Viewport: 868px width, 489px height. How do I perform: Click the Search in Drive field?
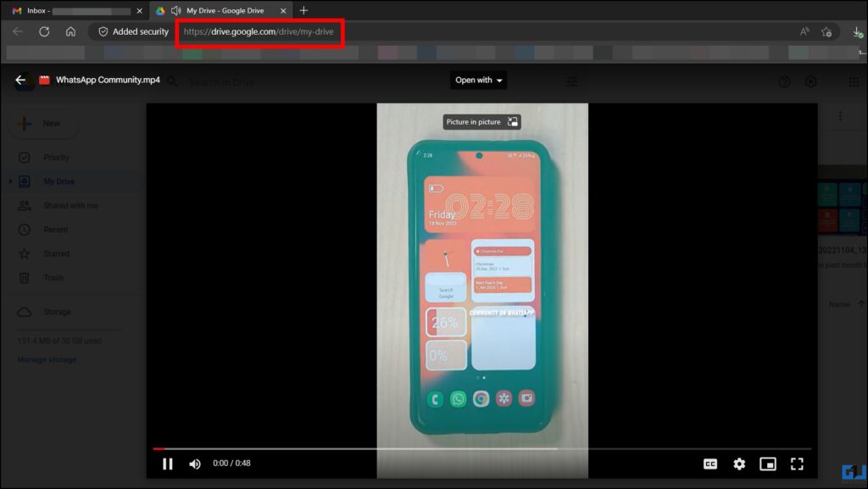point(221,82)
